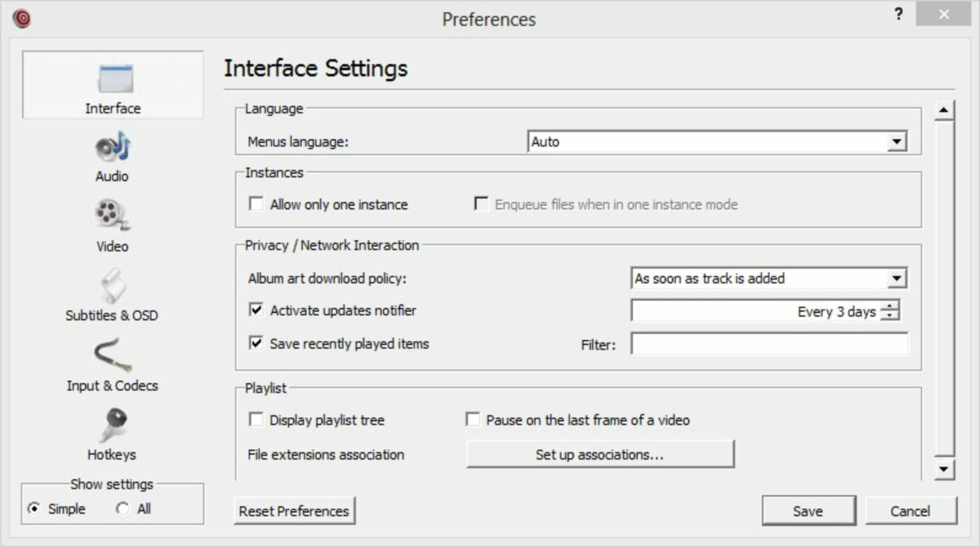Click the Interface Settings heading
The width and height of the screenshot is (980, 547).
pyautogui.click(x=316, y=68)
